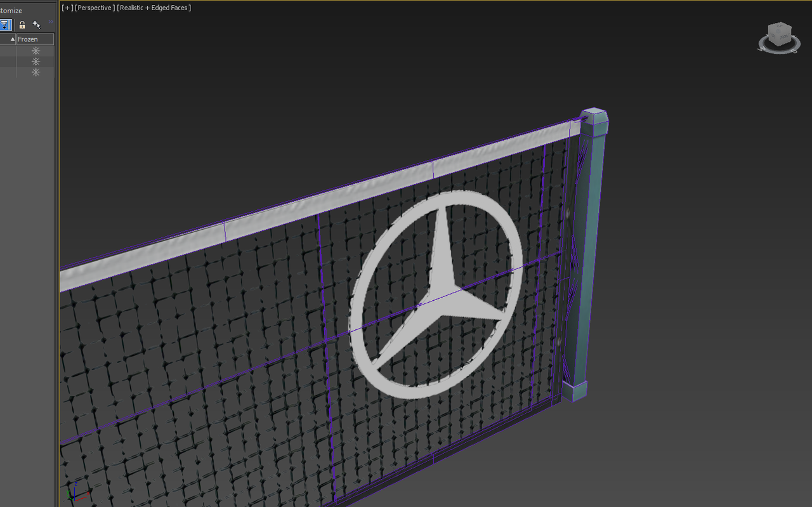Image resolution: width=812 pixels, height=507 pixels.
Task: Toggle frozen snowflake in first row
Action: (36, 51)
